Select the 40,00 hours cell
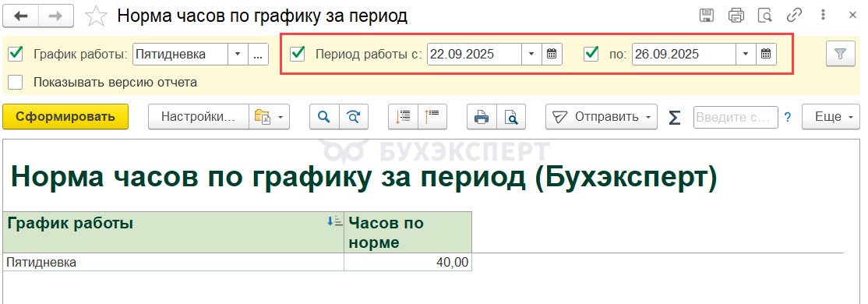 coord(408,262)
